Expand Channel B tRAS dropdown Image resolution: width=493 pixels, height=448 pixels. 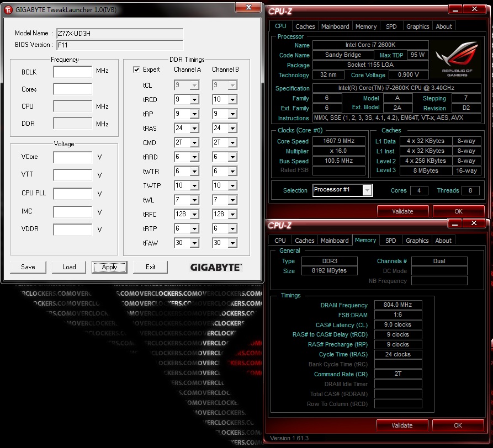click(x=232, y=129)
